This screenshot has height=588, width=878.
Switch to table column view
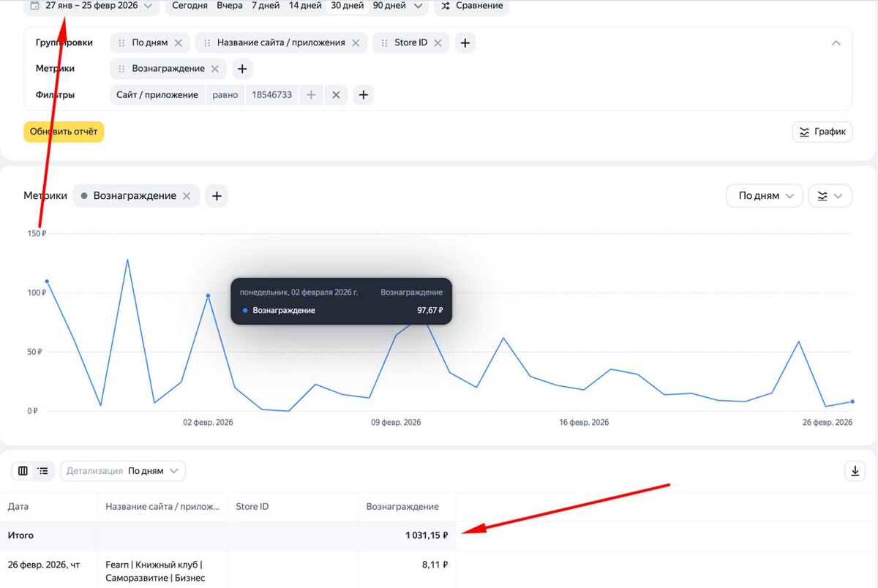23,471
